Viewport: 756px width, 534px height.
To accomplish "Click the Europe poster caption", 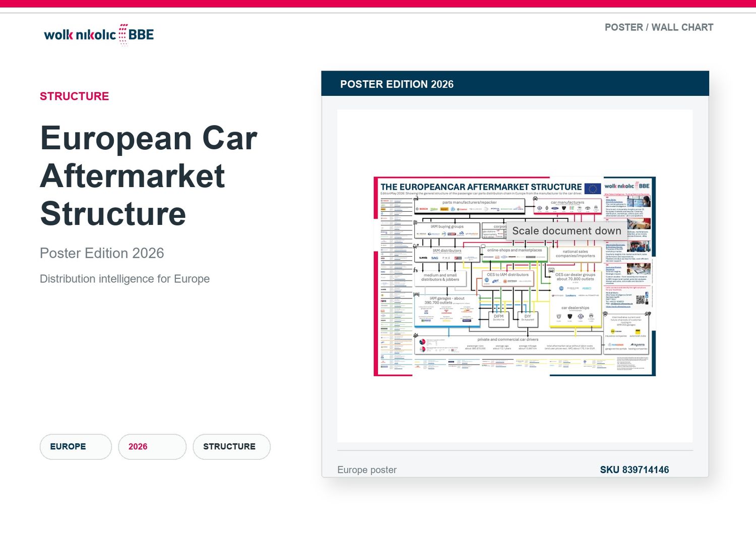I will (x=367, y=470).
